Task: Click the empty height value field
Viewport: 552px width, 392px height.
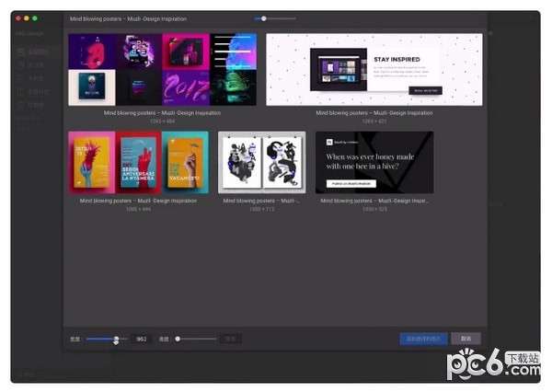Action: 232,339
